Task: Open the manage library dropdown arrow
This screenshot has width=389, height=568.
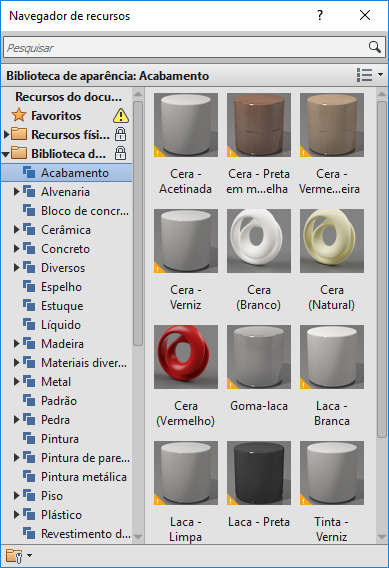Action: (30, 555)
